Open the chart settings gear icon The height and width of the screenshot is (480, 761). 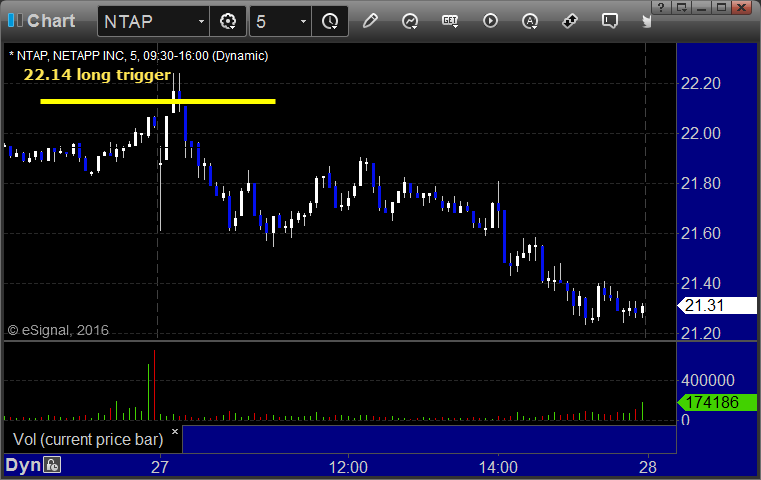[x=228, y=21]
